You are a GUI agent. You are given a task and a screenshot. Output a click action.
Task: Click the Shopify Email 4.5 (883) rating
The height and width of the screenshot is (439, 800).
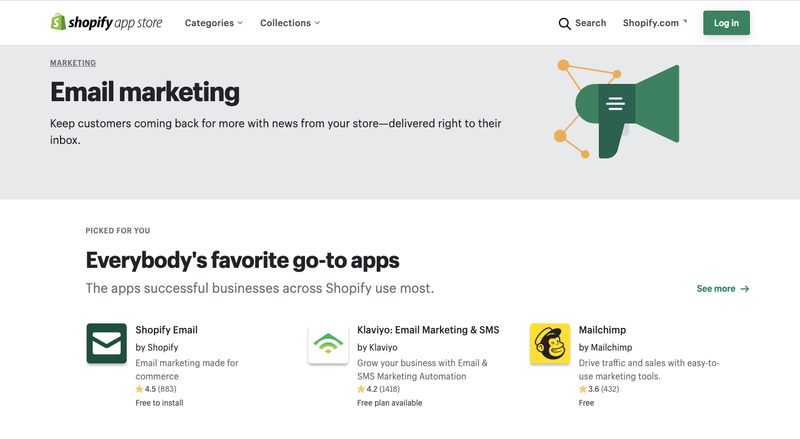click(156, 389)
